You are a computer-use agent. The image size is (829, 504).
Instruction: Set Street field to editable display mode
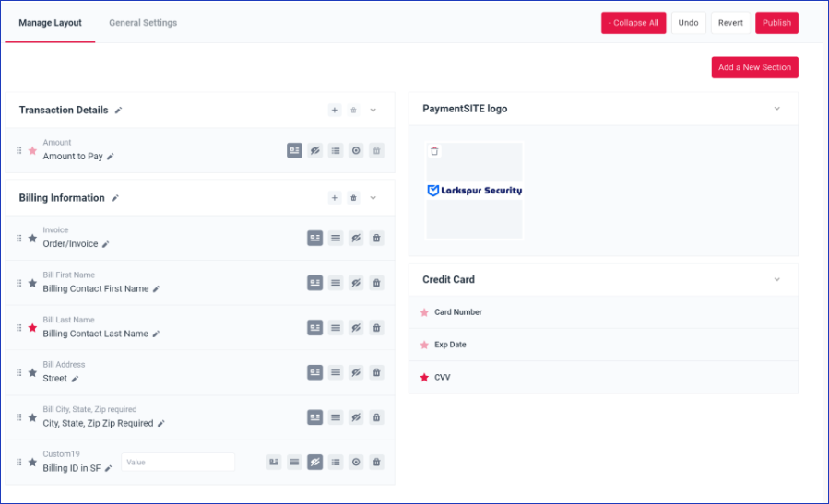coord(315,373)
